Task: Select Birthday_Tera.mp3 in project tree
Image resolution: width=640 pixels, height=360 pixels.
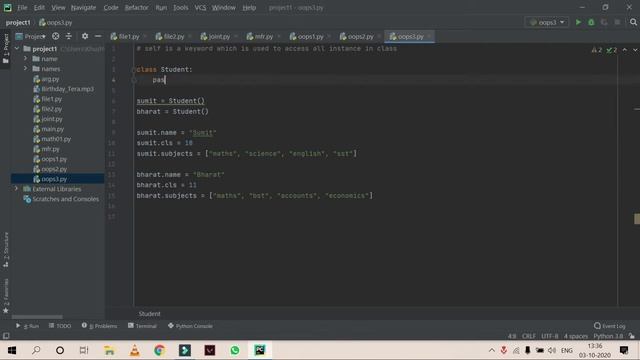Action: [x=67, y=89]
